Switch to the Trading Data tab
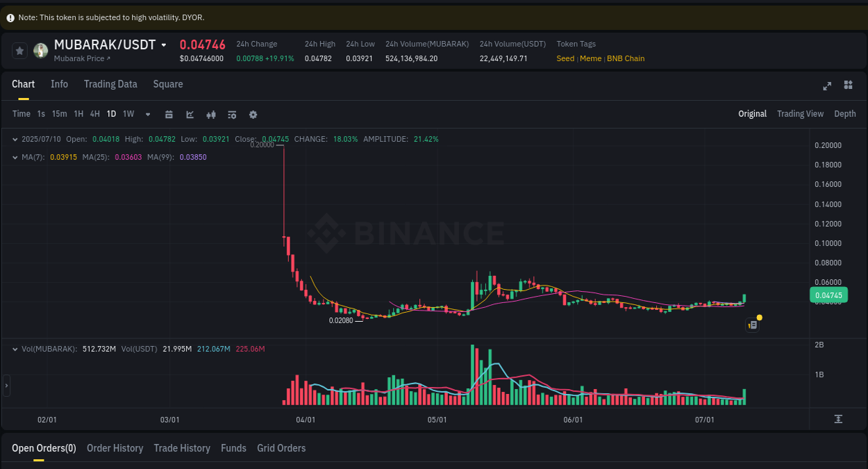Viewport: 868px width, 469px height. 110,84
